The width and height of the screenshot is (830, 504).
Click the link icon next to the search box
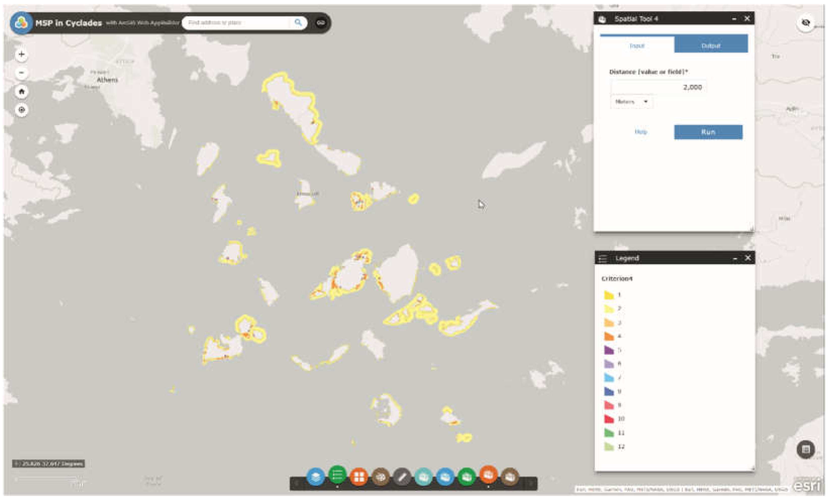click(321, 22)
